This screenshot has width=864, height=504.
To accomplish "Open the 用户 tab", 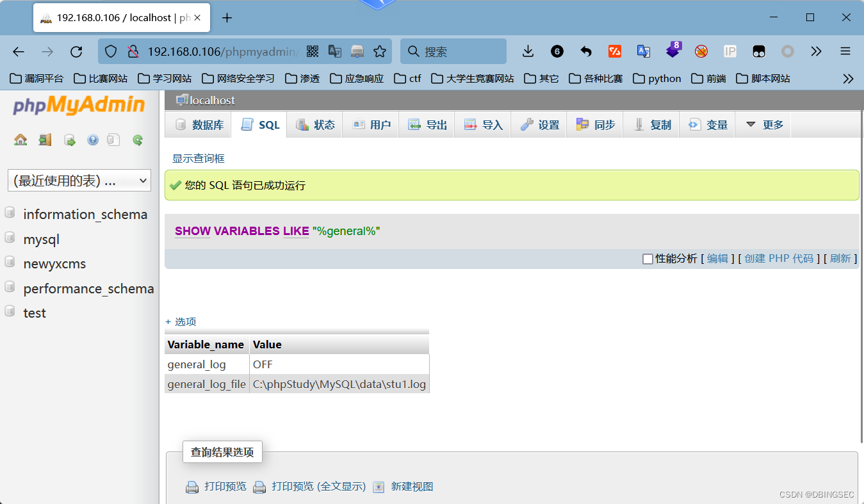I will (x=371, y=125).
